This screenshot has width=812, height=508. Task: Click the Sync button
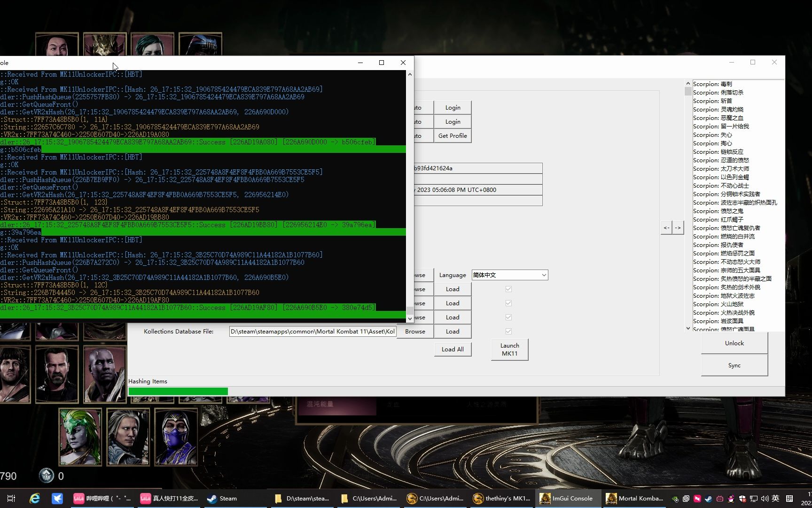pyautogui.click(x=734, y=365)
